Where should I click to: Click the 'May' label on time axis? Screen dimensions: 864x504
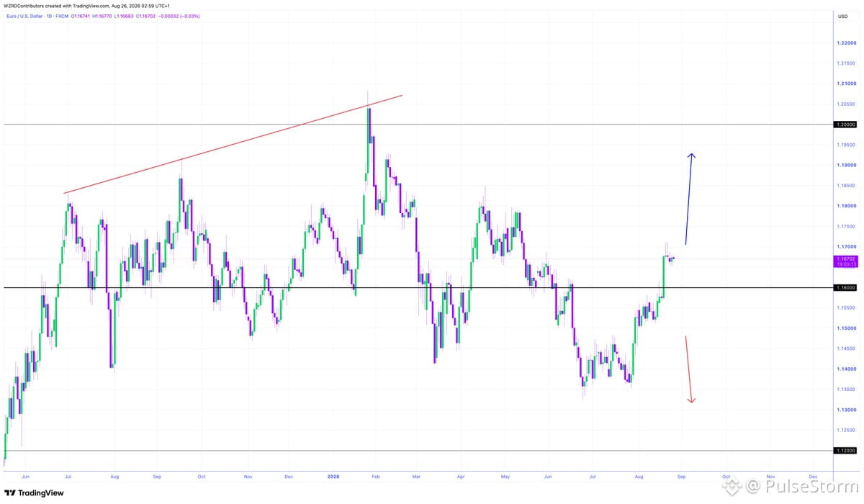click(x=505, y=477)
